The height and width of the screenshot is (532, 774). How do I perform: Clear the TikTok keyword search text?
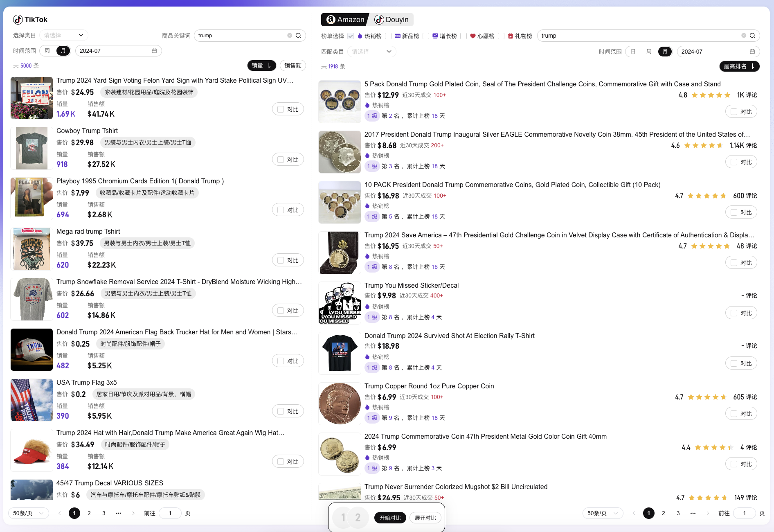(290, 36)
